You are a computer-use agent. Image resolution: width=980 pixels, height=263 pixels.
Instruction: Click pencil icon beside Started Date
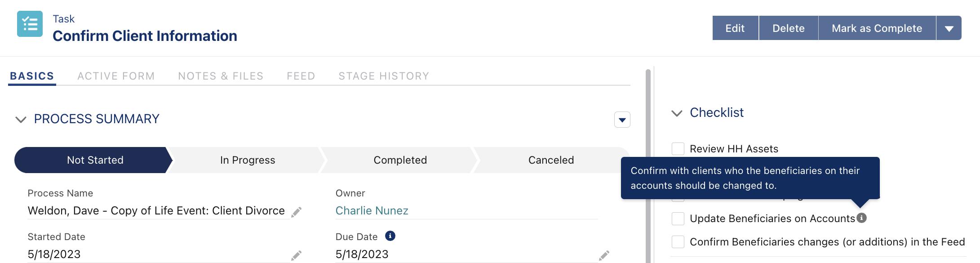click(296, 255)
